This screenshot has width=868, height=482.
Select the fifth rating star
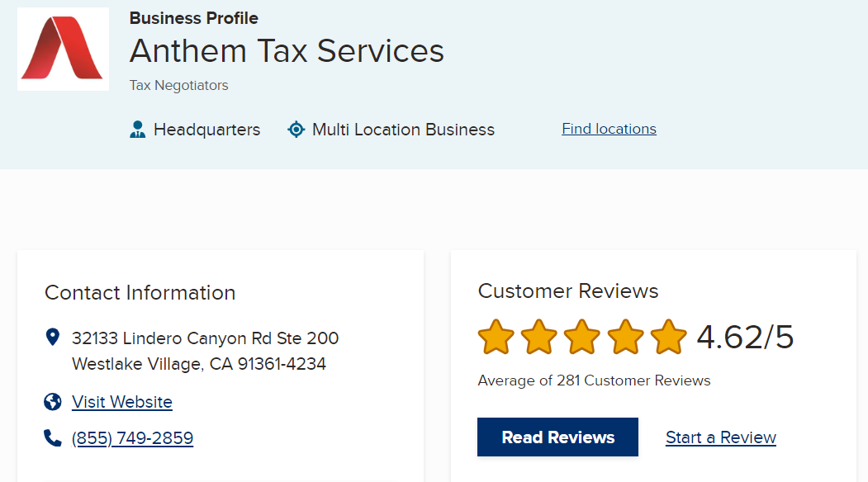(x=669, y=337)
